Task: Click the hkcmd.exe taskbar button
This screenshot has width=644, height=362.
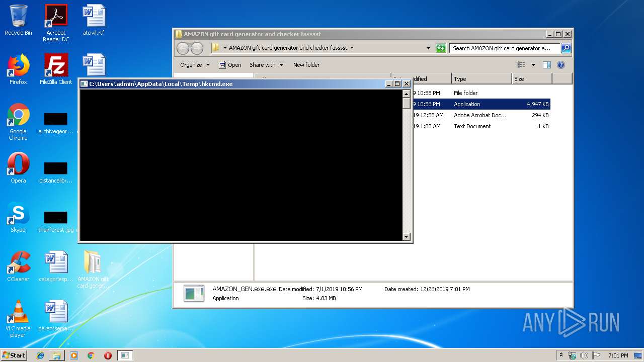Action: click(x=125, y=355)
